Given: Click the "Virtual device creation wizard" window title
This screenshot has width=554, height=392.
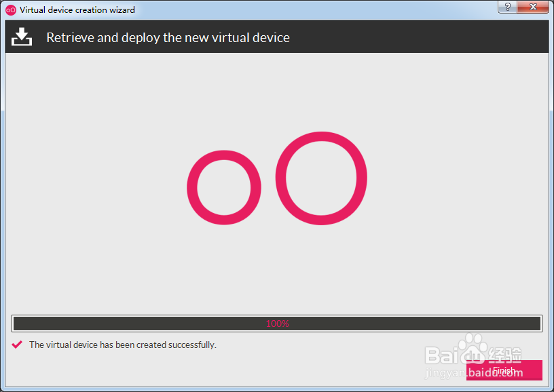Looking at the screenshot, I should coord(77,10).
